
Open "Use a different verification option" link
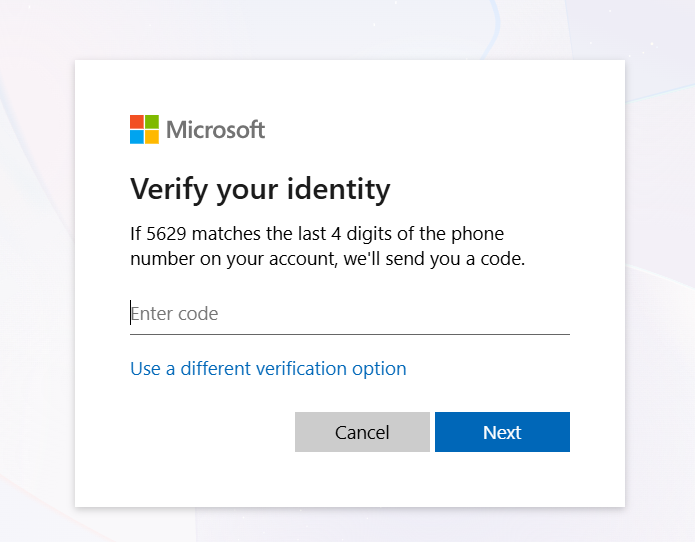pyautogui.click(x=268, y=369)
